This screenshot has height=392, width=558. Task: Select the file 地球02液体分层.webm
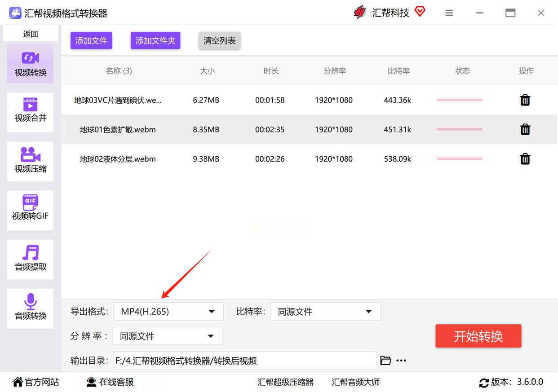pos(118,159)
